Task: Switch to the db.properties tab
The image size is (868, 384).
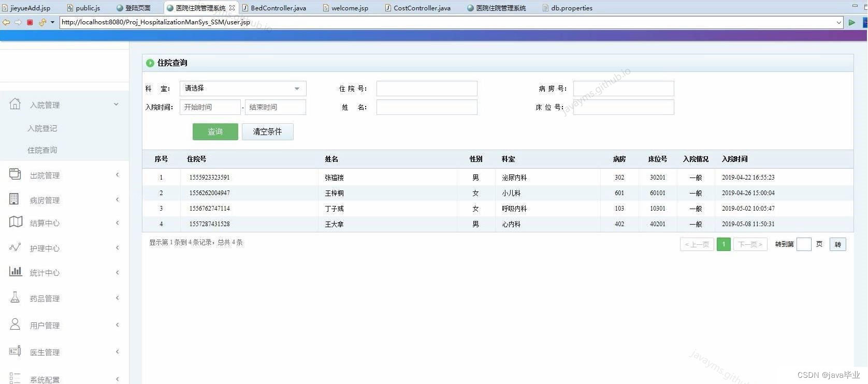Action: click(567, 8)
